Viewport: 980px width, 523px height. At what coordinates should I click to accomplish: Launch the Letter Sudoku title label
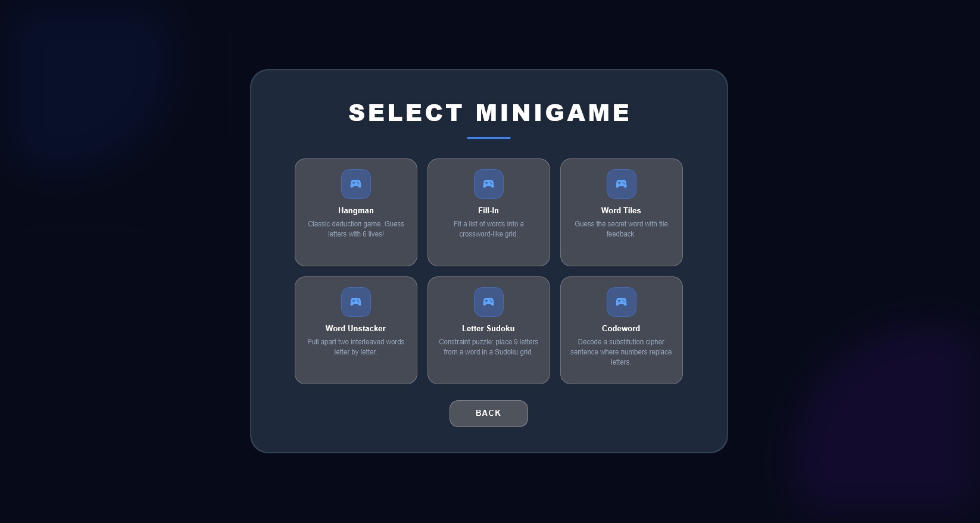pyautogui.click(x=488, y=328)
